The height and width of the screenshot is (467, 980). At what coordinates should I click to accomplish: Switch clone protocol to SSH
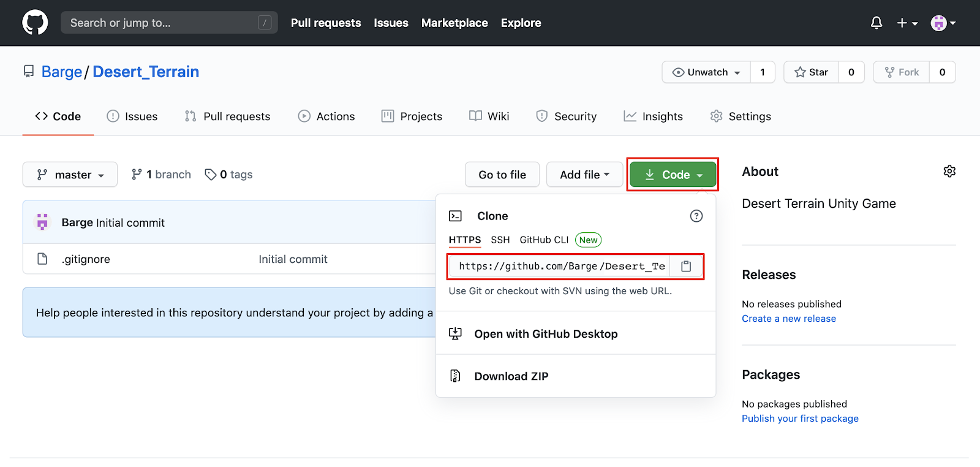(x=500, y=240)
